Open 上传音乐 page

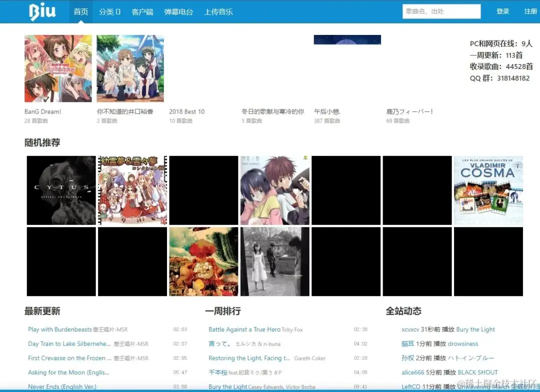coord(218,11)
